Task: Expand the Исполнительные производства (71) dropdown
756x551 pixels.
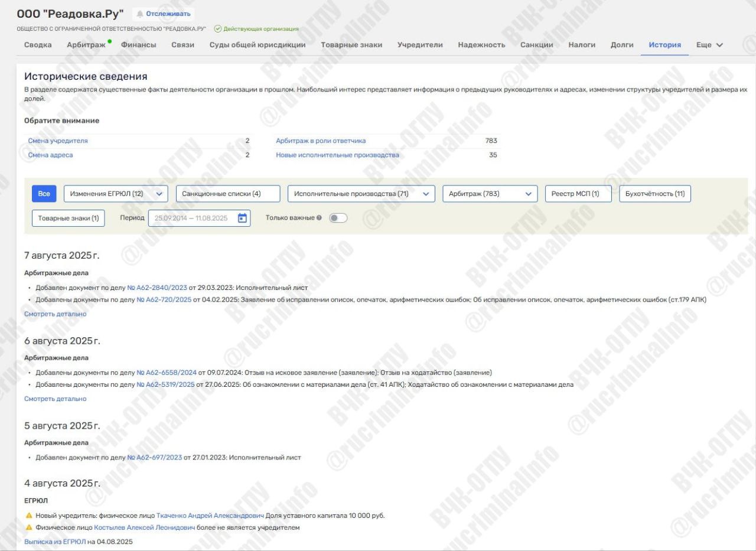Action: click(425, 194)
